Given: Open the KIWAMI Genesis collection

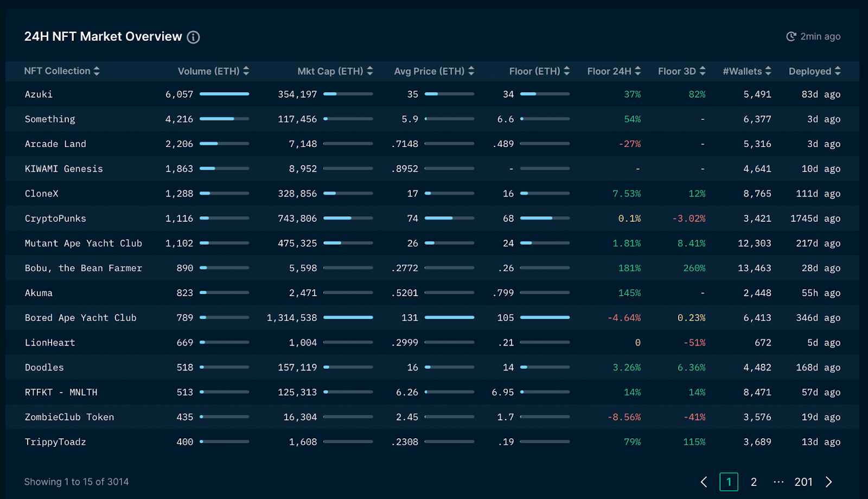Looking at the screenshot, I should point(63,169).
